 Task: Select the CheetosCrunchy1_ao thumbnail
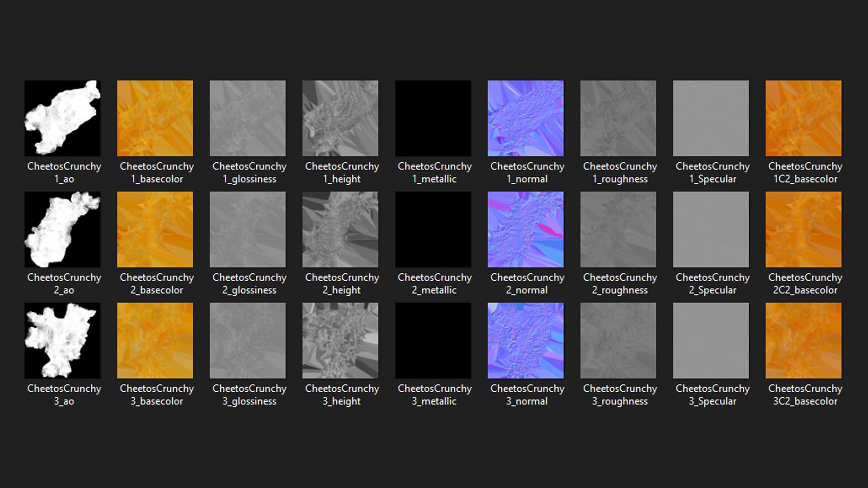(62, 118)
